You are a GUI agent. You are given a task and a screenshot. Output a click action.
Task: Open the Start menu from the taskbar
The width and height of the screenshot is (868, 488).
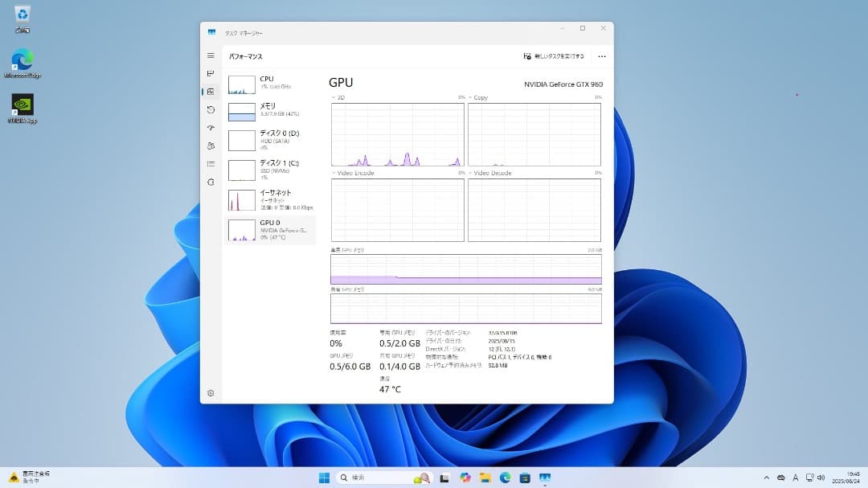click(324, 477)
